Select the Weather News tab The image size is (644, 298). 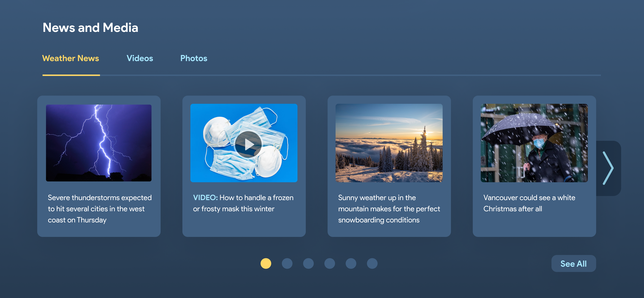coord(71,58)
